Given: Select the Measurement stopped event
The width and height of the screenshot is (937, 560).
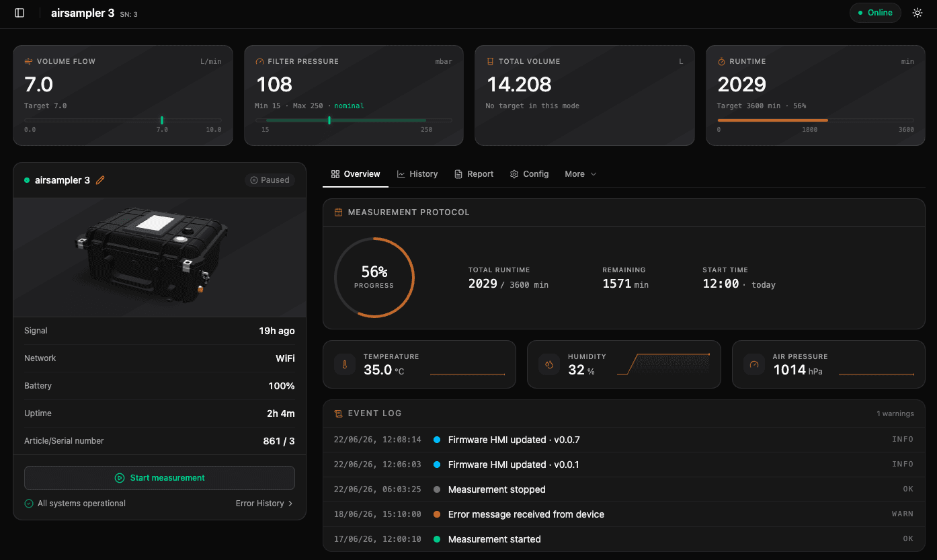Looking at the screenshot, I should click(x=624, y=489).
